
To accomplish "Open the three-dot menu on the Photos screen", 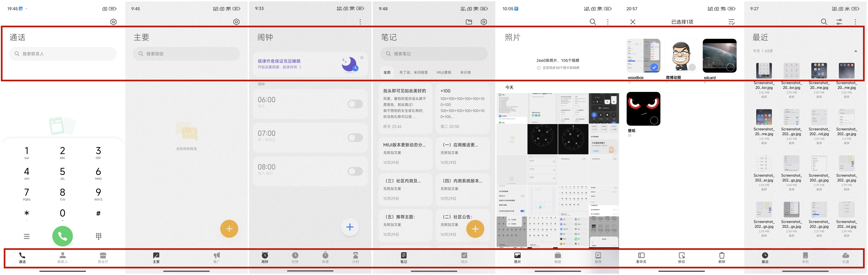I will (x=608, y=22).
